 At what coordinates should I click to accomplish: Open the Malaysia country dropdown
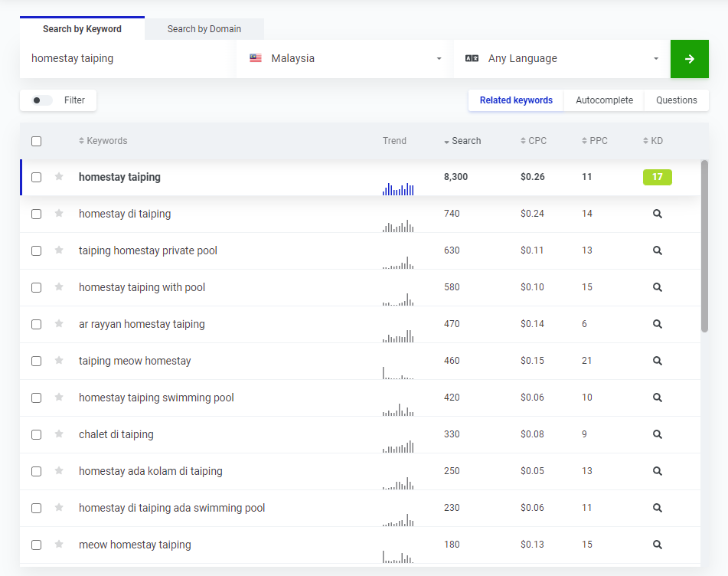pos(345,59)
